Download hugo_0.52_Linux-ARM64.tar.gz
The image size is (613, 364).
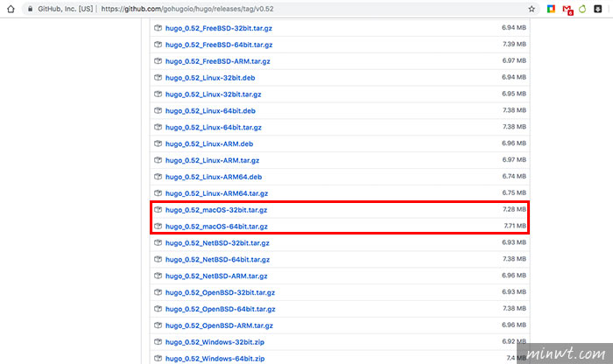216,193
